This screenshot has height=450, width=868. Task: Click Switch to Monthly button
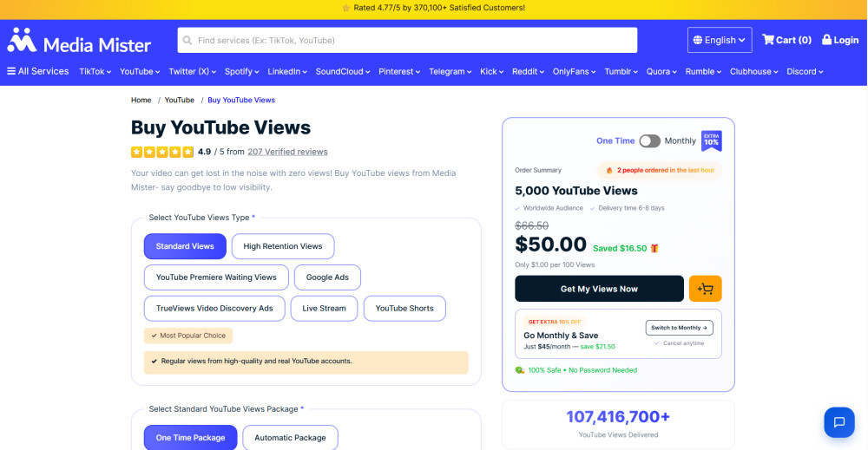[x=680, y=328]
